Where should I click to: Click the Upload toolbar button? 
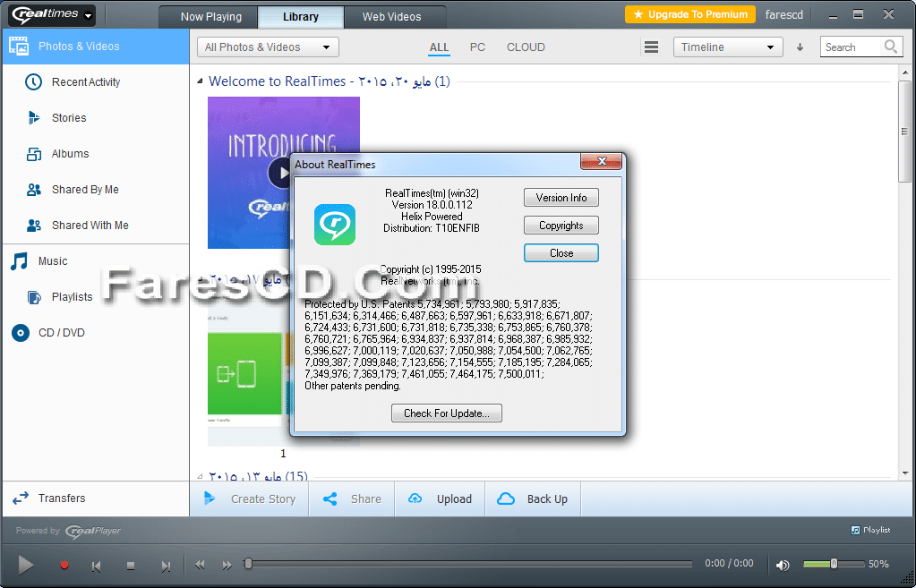click(x=440, y=499)
